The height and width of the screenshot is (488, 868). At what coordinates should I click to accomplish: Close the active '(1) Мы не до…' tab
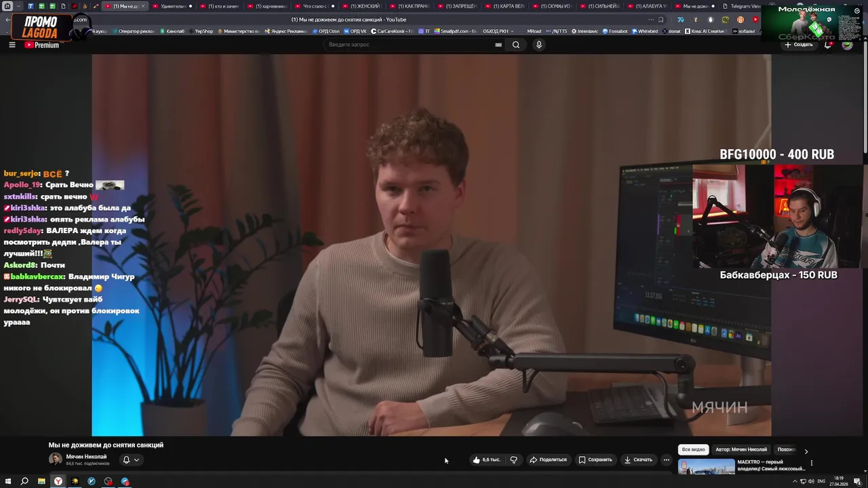(143, 6)
